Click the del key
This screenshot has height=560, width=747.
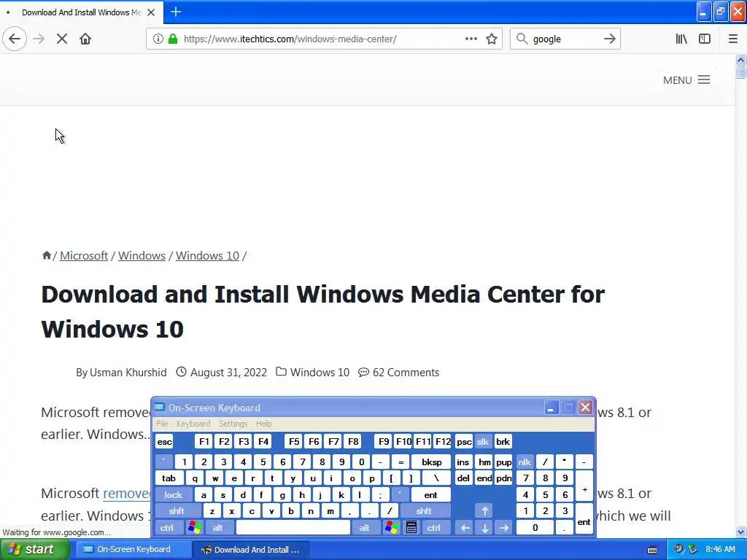pos(463,478)
